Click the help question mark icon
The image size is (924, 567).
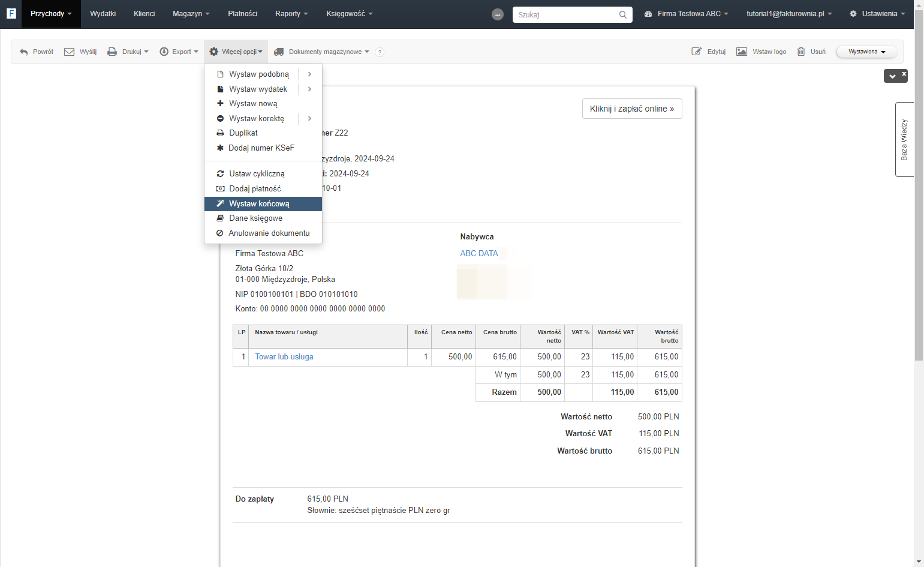380,52
